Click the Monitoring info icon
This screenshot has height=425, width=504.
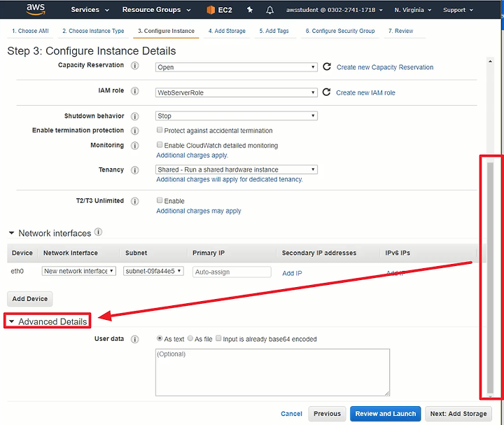click(134, 146)
